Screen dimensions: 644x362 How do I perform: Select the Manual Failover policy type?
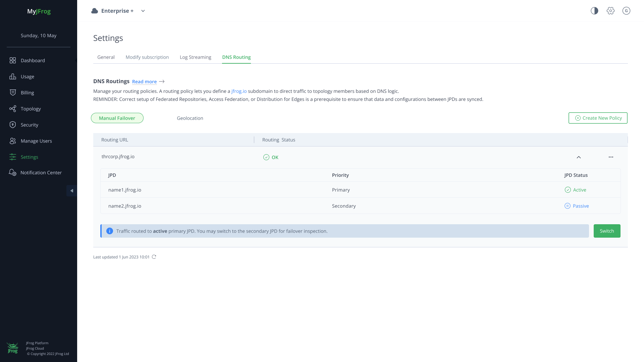click(117, 118)
